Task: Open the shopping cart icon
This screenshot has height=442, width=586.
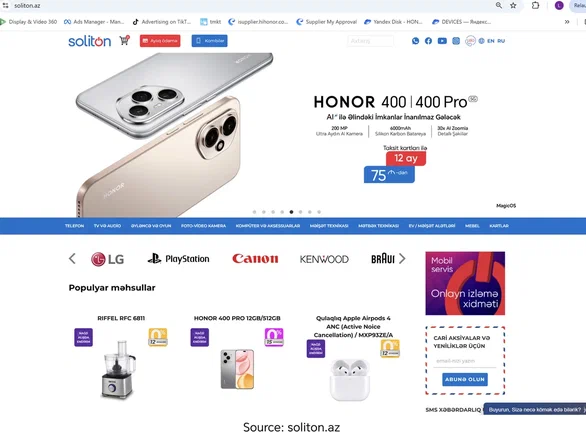Action: coord(124,40)
